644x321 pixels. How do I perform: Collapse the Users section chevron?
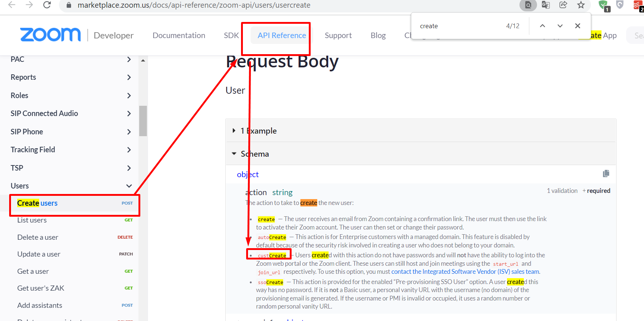(129, 186)
